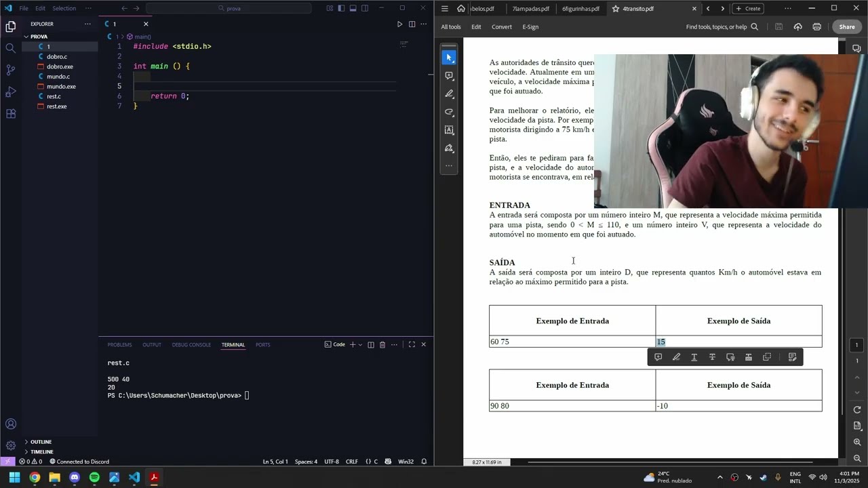Open the Accounts icon in activity bar
The width and height of the screenshot is (868, 488).
tap(10, 424)
